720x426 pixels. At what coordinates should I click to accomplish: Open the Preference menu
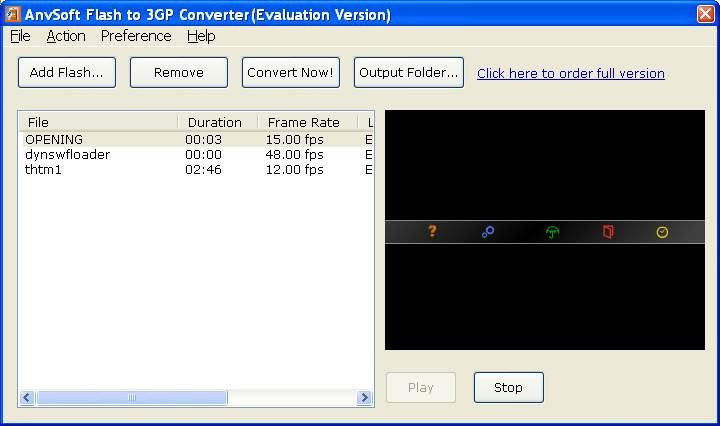pos(136,36)
